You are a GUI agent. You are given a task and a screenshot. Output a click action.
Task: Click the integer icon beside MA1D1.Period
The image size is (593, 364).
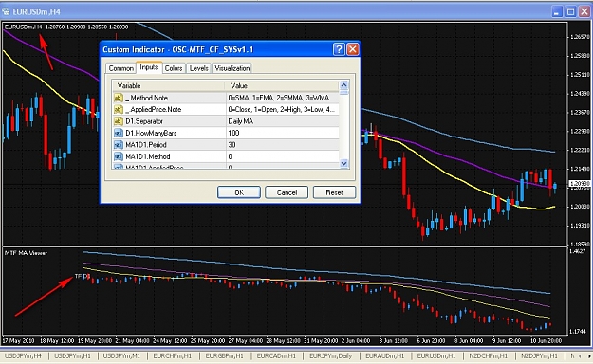[x=119, y=145]
